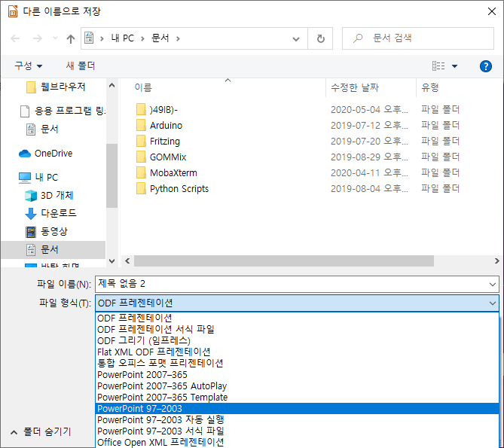Close the 다른 이름으로 저장 dialog
Screen dimensions: 504x448
(x=491, y=11)
